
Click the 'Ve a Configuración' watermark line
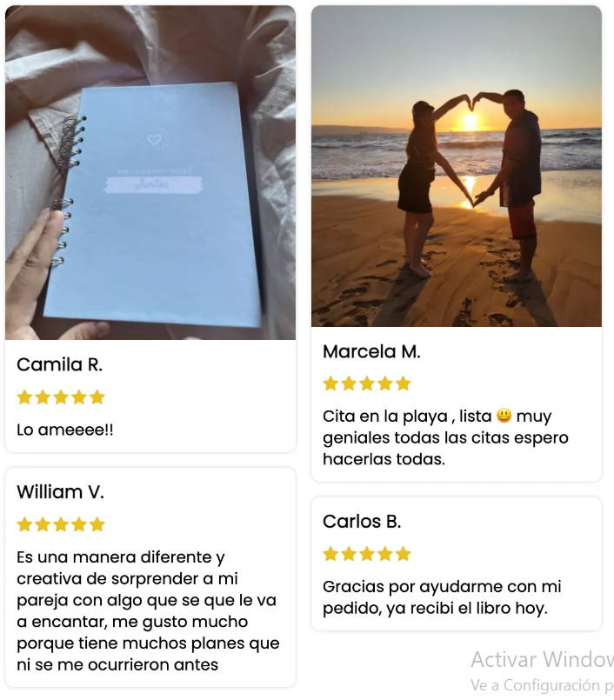click(x=542, y=685)
